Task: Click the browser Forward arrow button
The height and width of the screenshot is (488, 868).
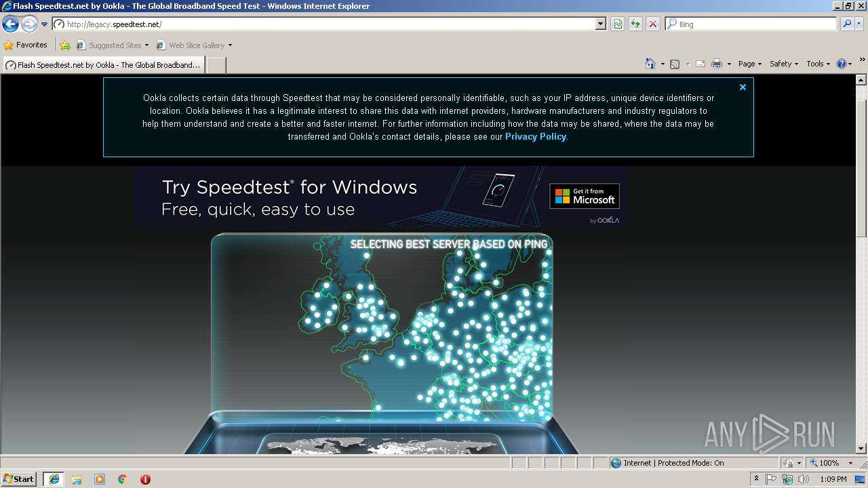Action: (x=29, y=24)
